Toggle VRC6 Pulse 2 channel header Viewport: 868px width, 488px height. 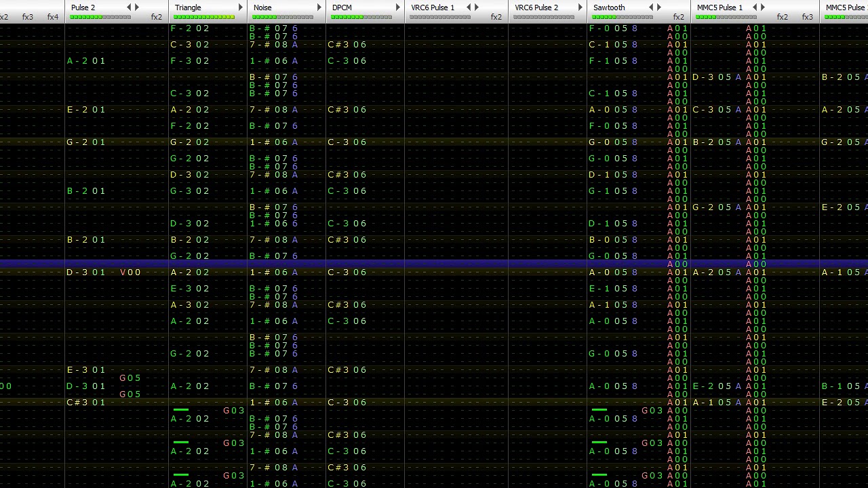point(536,7)
